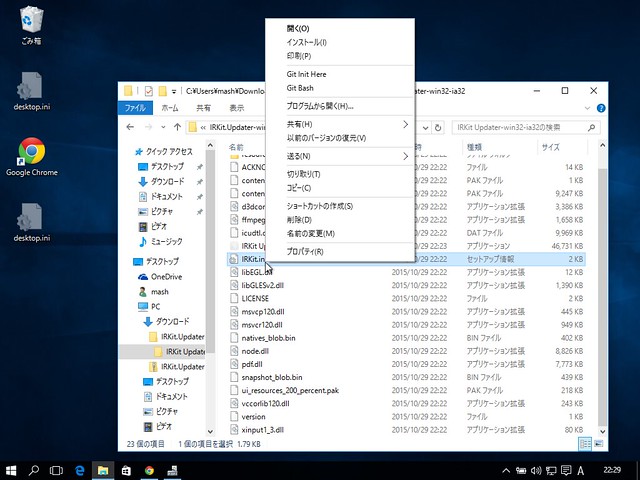Select OneDrive in the navigation pane
Image resolution: width=640 pixels, height=480 pixels.
coord(160,277)
